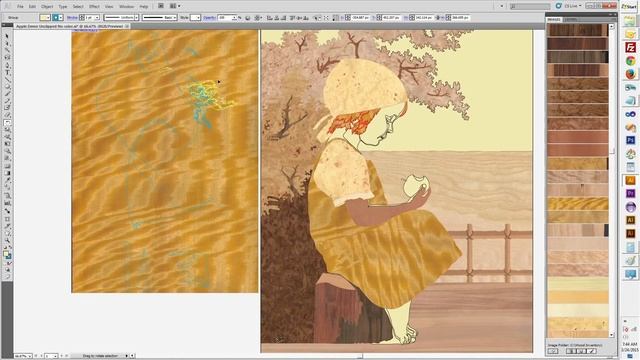Image resolution: width=640 pixels, height=360 pixels.
Task: Open the Window menu
Action: (x=126, y=7)
